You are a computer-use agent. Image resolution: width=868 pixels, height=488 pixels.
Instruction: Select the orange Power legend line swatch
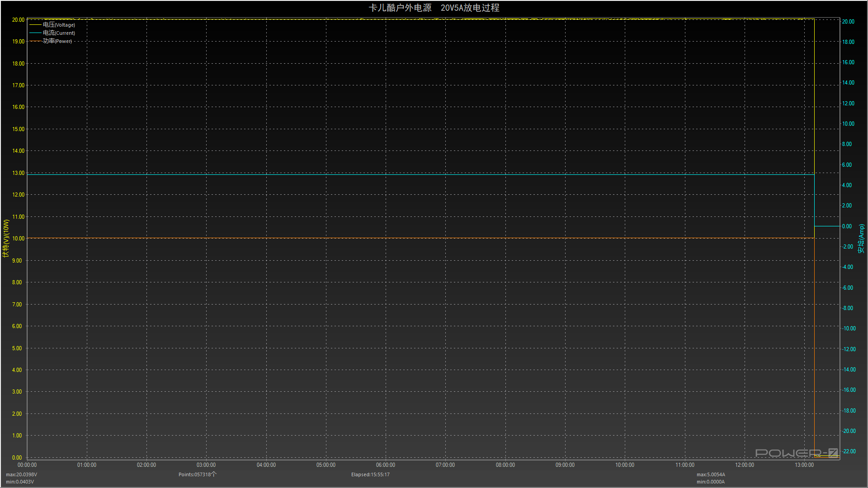click(35, 41)
